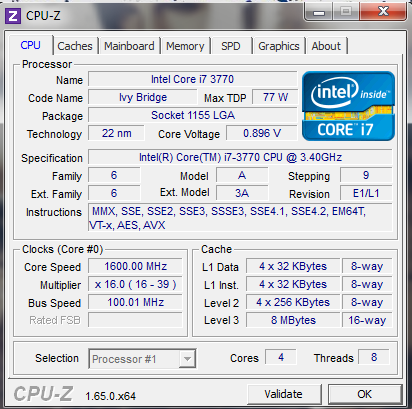Click the Level 3 16-way associativity value
The height and width of the screenshot is (409, 412).
[x=367, y=320]
